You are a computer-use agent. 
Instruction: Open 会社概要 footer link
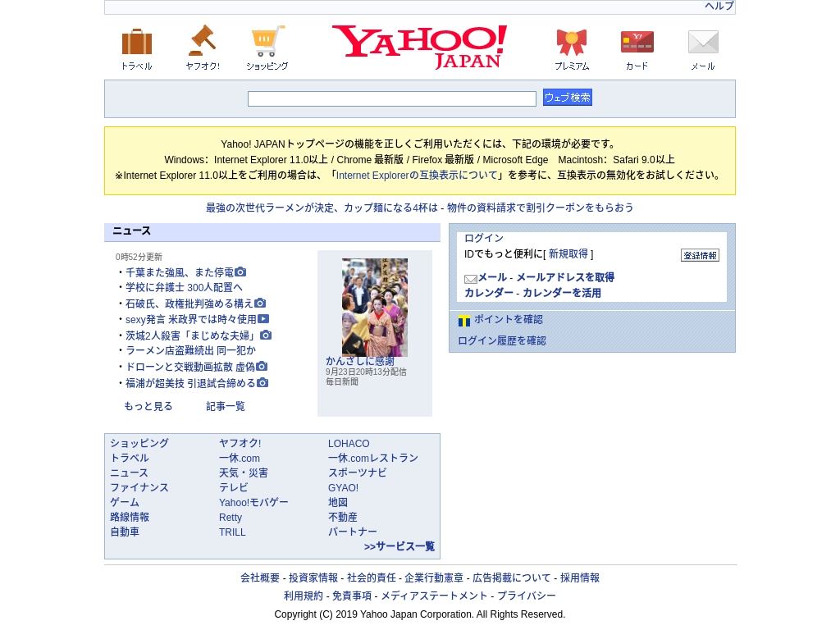[260, 577]
